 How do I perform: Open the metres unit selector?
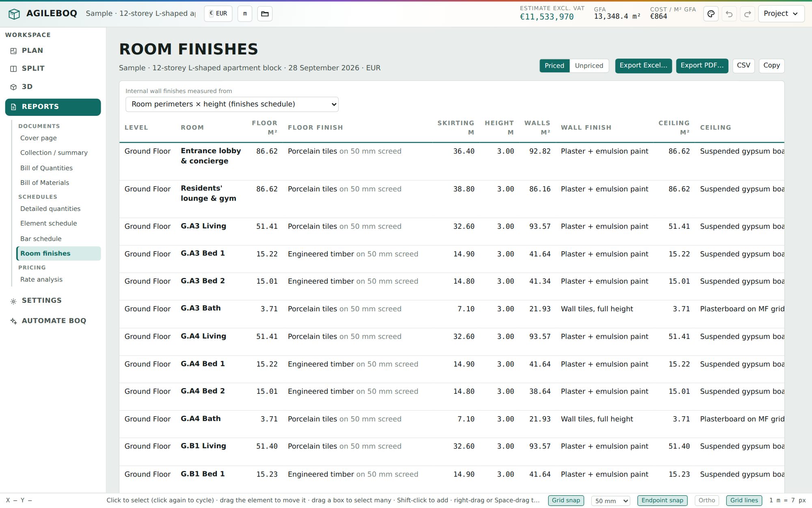(245, 13)
